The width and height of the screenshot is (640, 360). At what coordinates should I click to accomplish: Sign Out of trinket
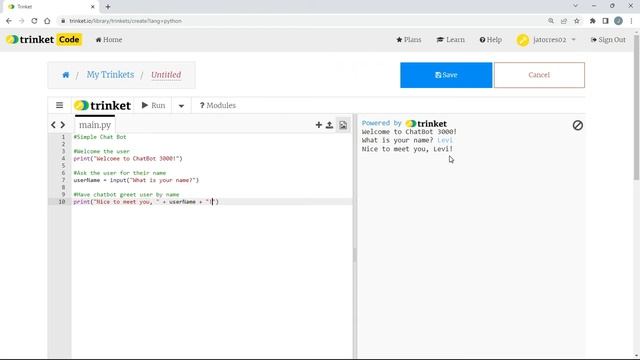[x=608, y=40]
